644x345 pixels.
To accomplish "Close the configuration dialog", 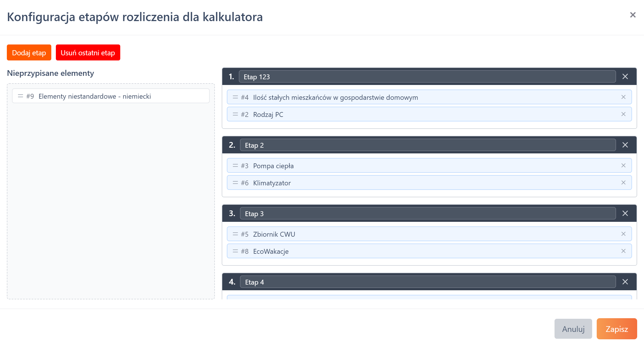I will point(633,15).
